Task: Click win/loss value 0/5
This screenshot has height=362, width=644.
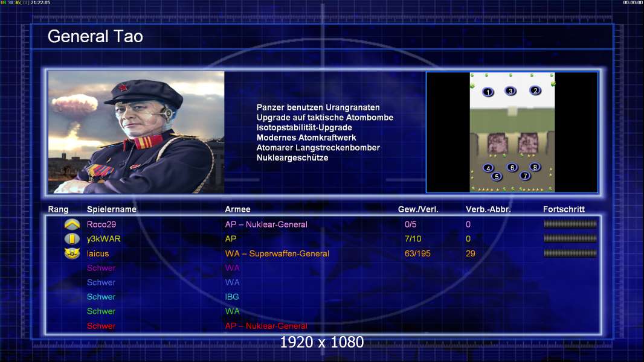Action: [x=410, y=224]
